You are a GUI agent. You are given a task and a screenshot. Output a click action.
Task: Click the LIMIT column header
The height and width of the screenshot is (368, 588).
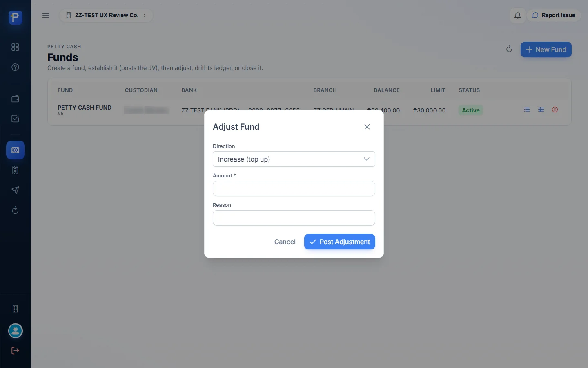pos(438,90)
